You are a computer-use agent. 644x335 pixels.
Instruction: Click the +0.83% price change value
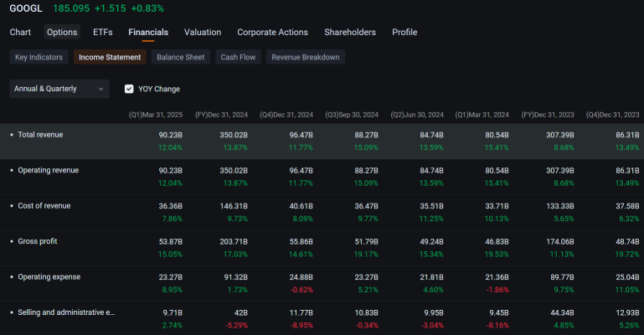coord(147,8)
